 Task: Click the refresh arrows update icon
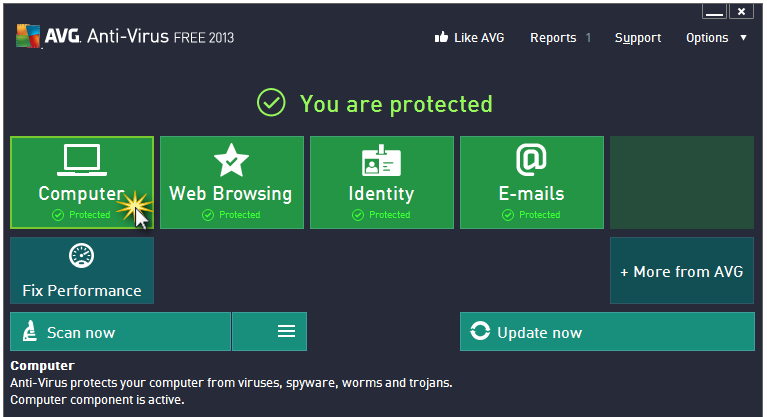click(480, 331)
